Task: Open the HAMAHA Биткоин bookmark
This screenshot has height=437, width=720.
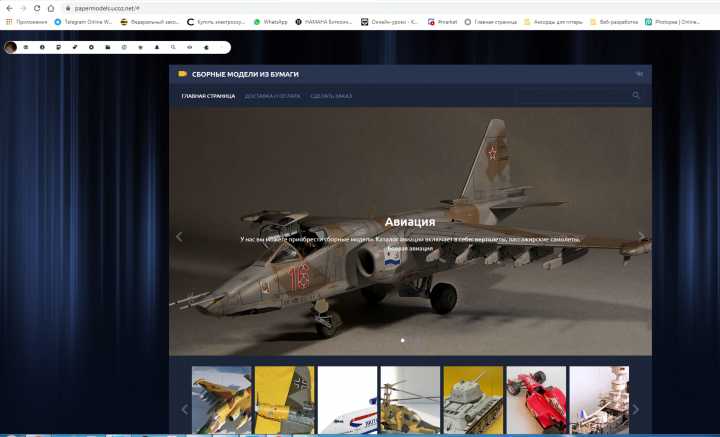Action: click(x=324, y=22)
